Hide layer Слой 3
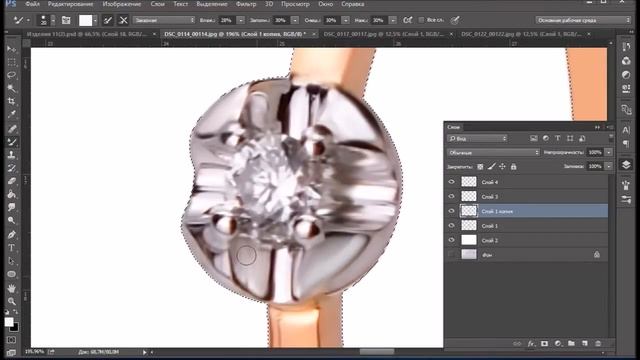 [451, 196]
